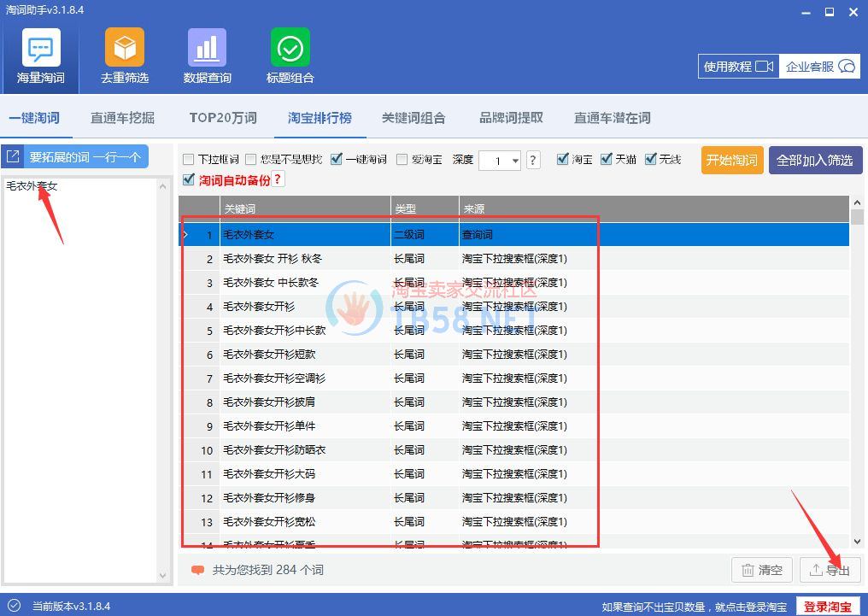Open the 标题组合 checkmark icon

click(290, 49)
